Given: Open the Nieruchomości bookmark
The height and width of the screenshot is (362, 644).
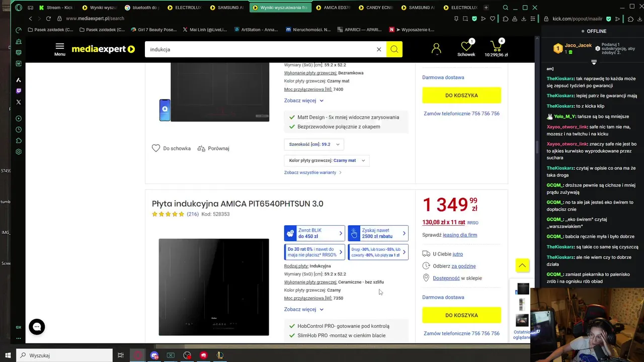Looking at the screenshot, I should point(308,30).
